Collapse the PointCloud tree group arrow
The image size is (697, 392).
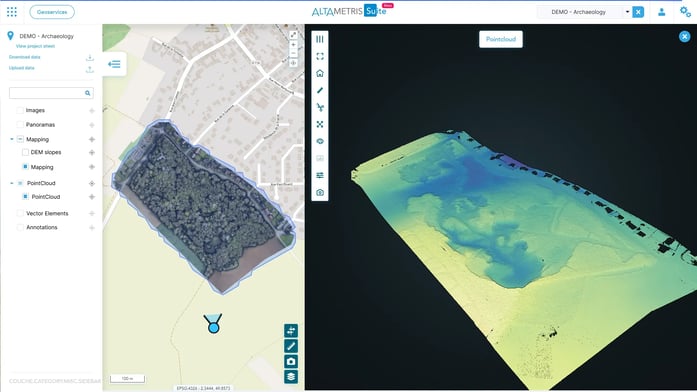click(12, 183)
